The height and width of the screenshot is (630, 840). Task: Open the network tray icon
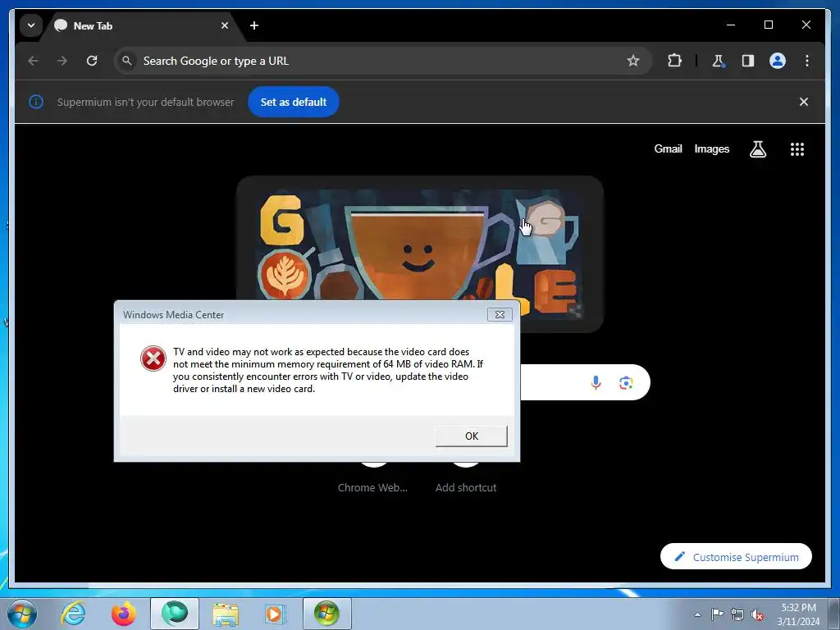737,614
